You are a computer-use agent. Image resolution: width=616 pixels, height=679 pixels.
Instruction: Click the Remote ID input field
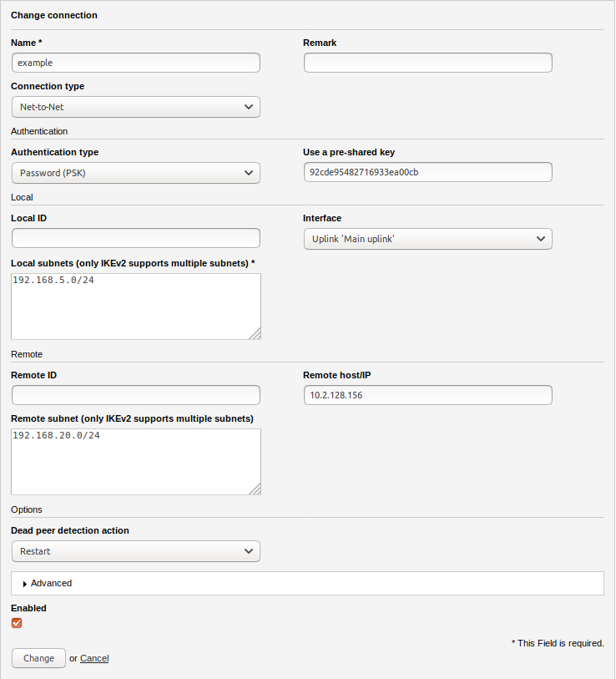135,395
